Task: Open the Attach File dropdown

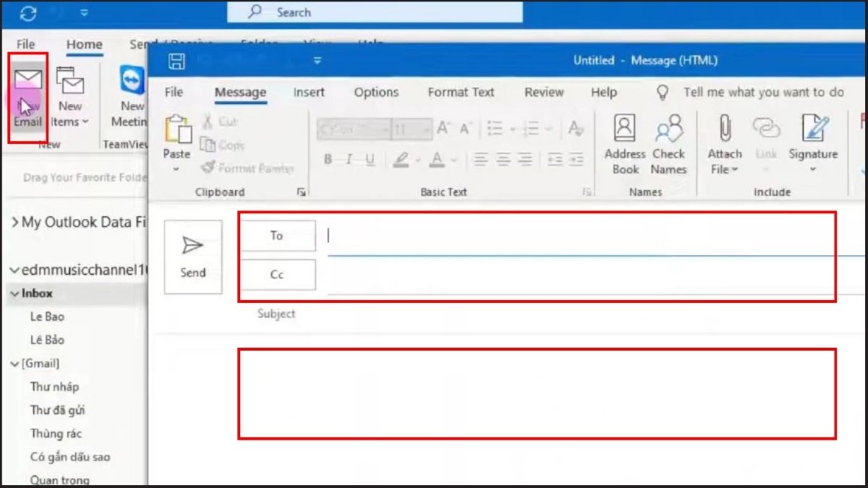Action: click(x=725, y=145)
